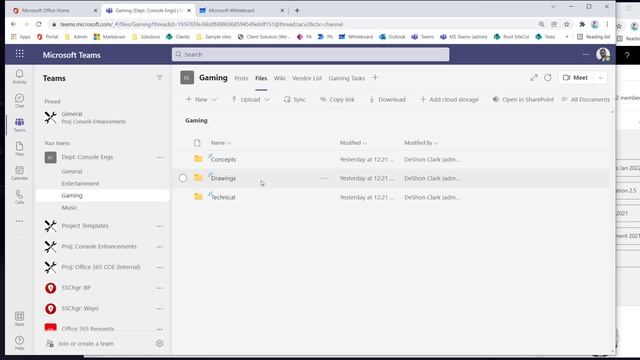Bookmark this page with star icon
Viewport: 640px width, 360px height.
pos(567,24)
